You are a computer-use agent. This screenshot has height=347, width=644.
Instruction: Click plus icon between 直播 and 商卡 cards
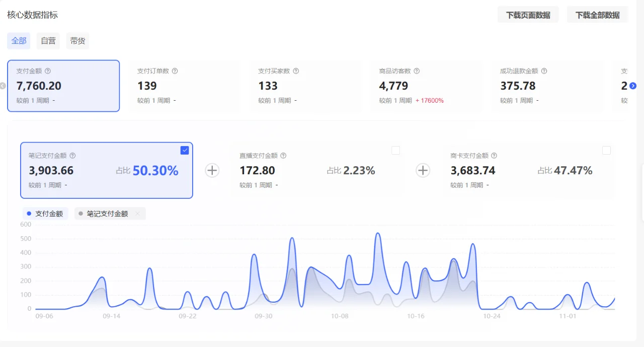click(x=423, y=170)
